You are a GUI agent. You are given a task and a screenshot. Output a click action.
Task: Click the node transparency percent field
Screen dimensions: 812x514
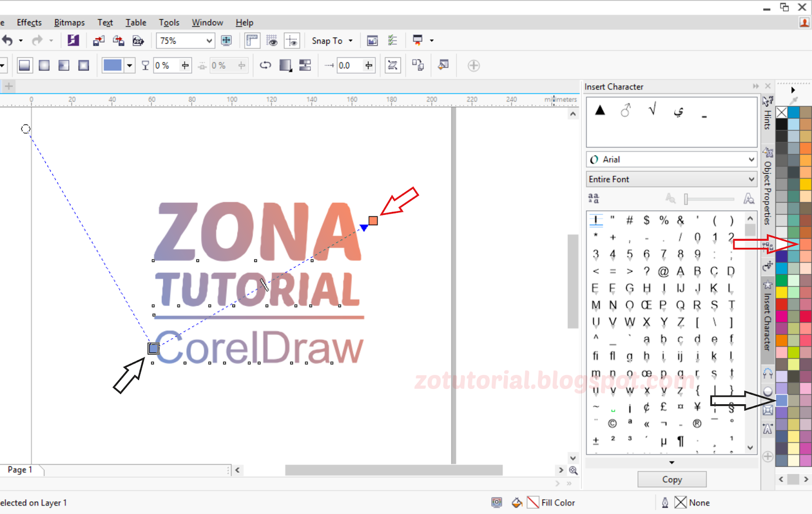click(x=167, y=66)
